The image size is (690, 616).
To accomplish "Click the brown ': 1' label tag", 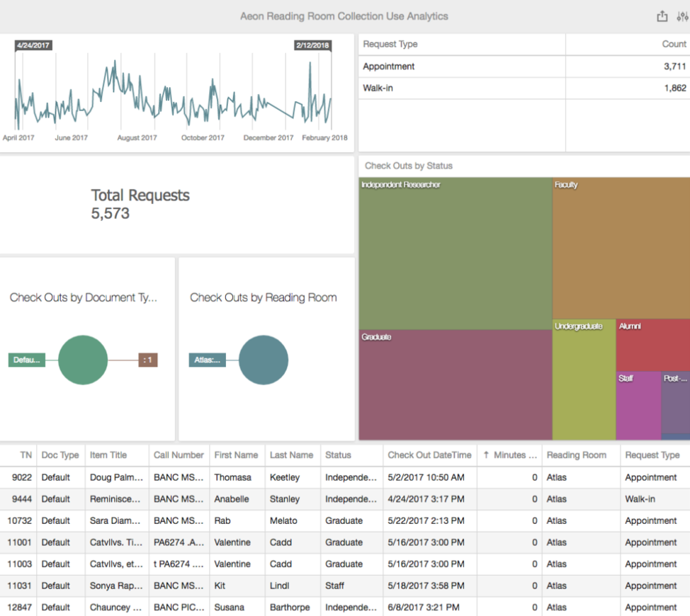I will click(x=148, y=360).
